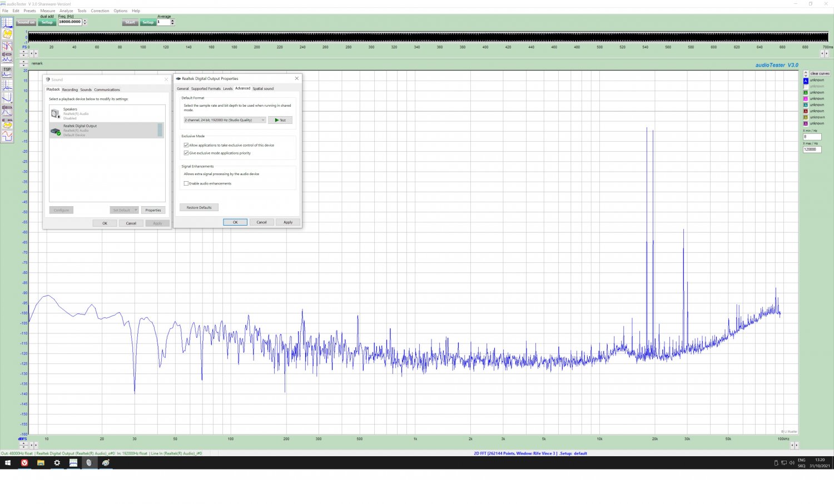Viewport: 834px width, 504px height.
Task: Toggle the greyed-out white curve marker
Action: coord(806,87)
